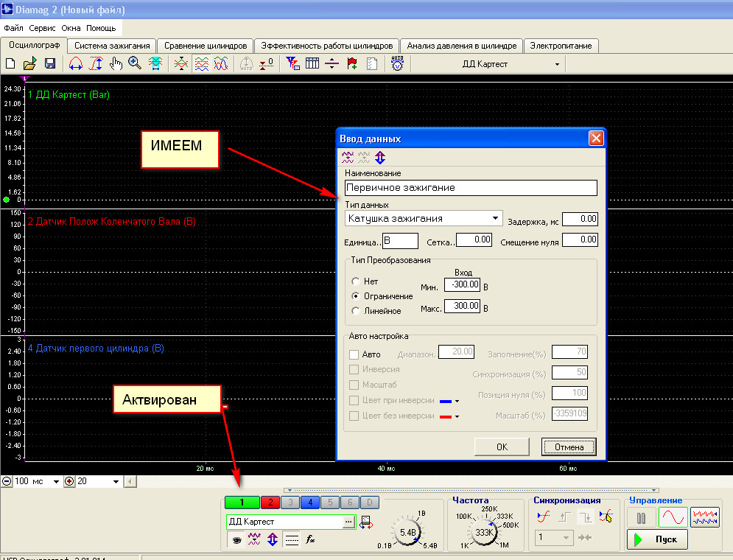Click the ellipsis button next to ДД Картест field

(348, 522)
